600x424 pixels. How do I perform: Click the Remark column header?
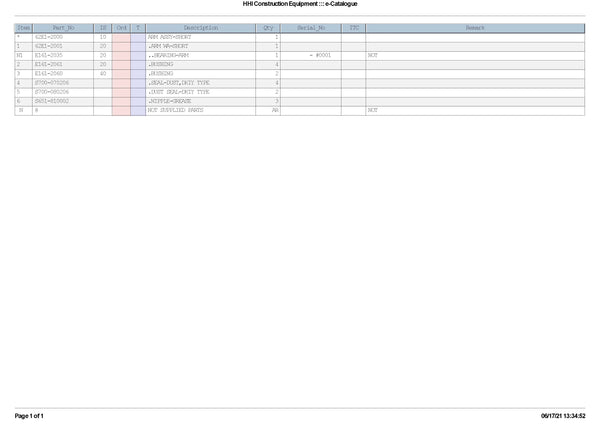click(x=475, y=28)
